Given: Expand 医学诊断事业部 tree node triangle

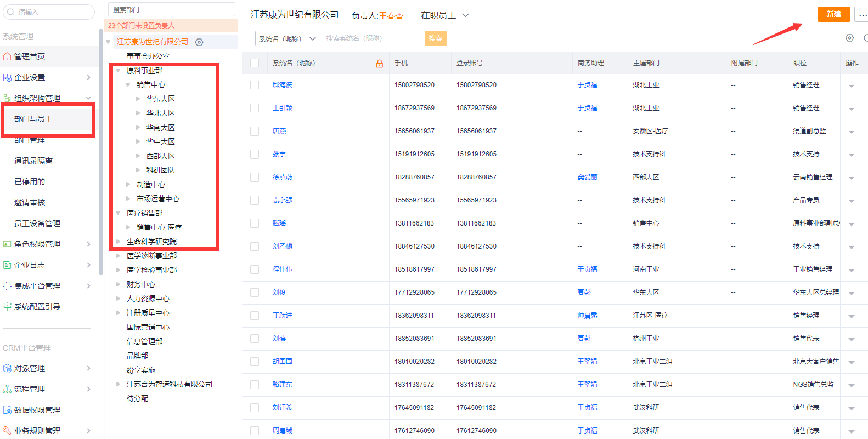Looking at the screenshot, I should pos(118,256).
